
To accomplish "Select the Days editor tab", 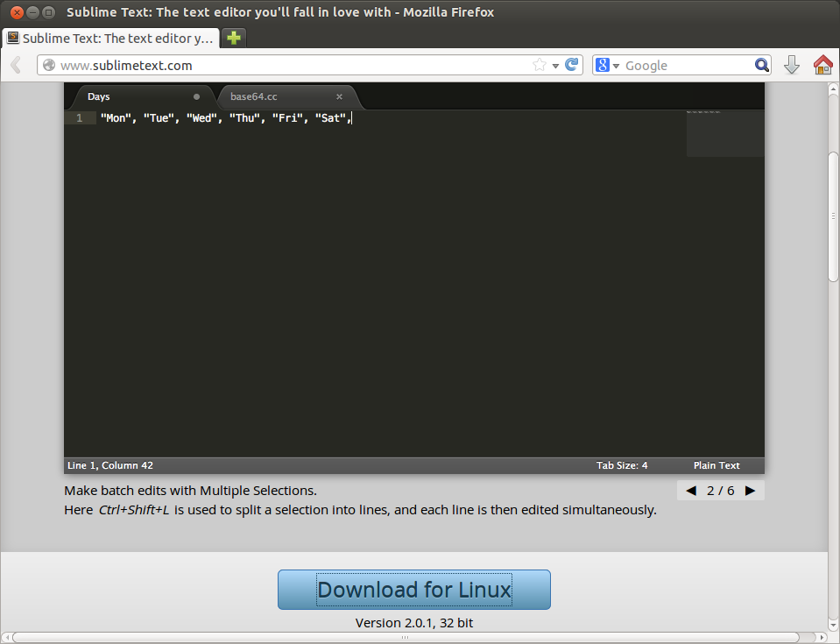I will click(x=143, y=97).
